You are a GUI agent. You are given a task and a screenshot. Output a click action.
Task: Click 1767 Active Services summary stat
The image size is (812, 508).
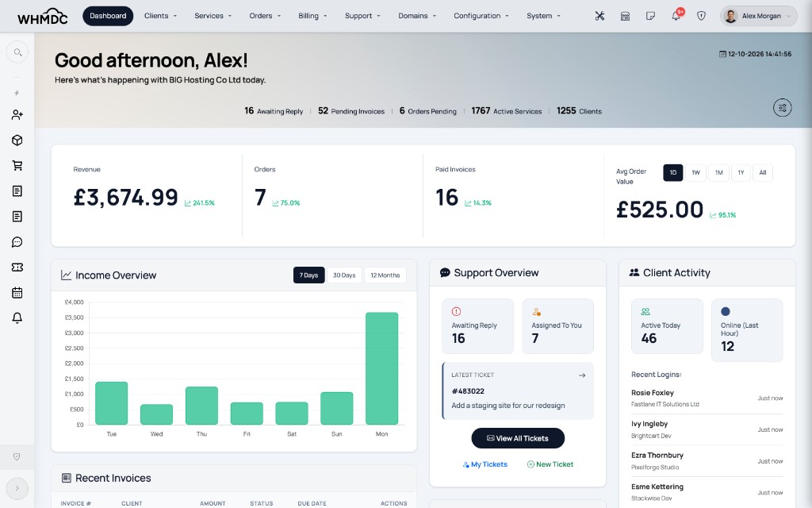507,111
